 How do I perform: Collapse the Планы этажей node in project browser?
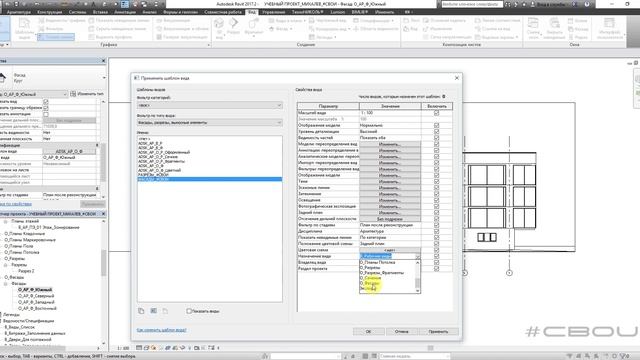click(x=6, y=221)
